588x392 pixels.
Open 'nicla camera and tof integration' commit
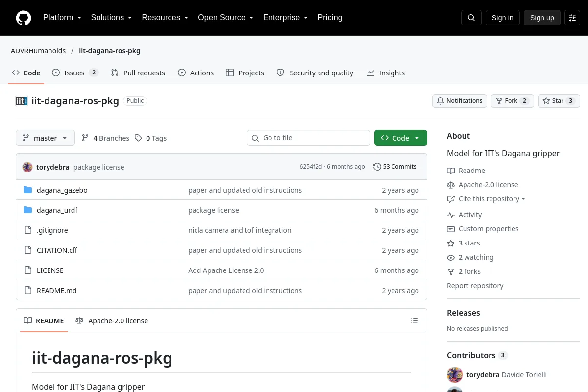coord(240,230)
